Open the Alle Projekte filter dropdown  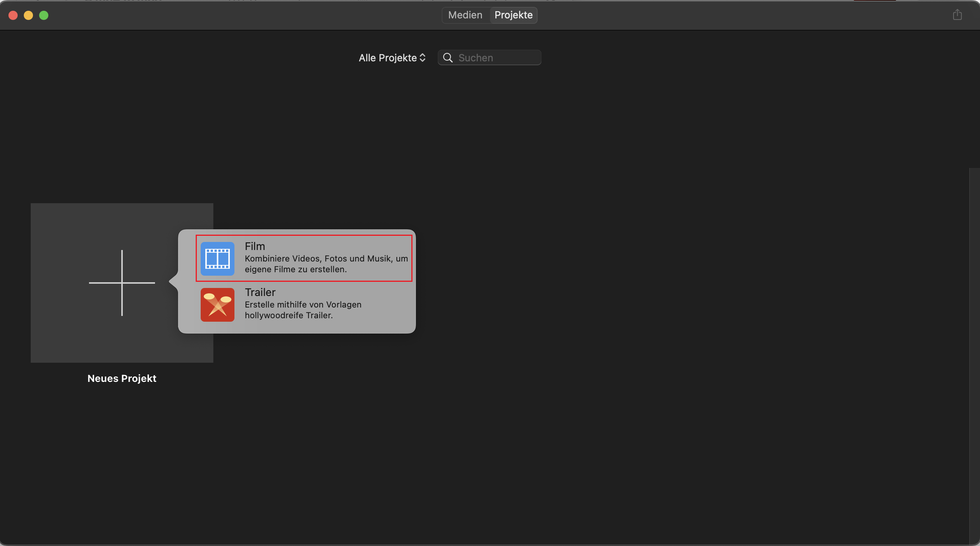[388, 58]
